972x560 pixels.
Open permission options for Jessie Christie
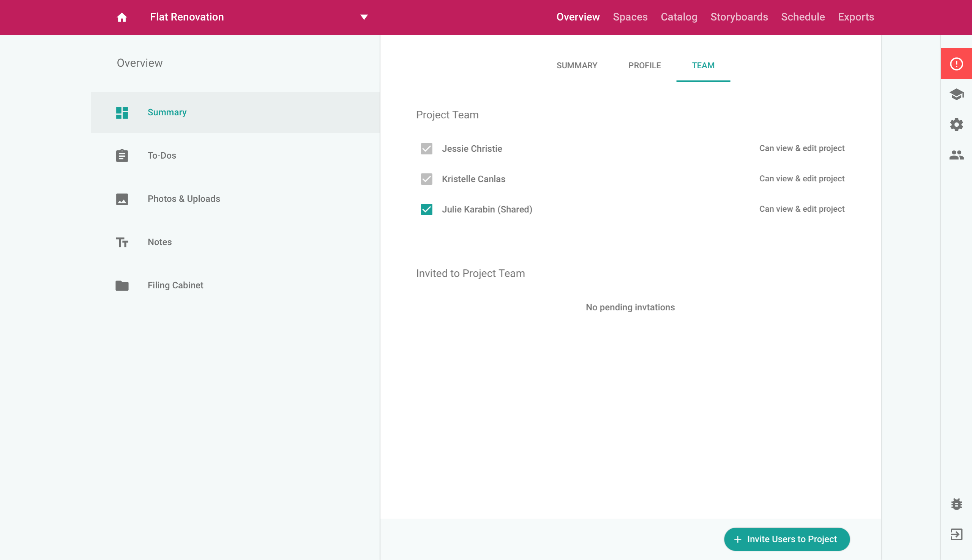(x=802, y=148)
